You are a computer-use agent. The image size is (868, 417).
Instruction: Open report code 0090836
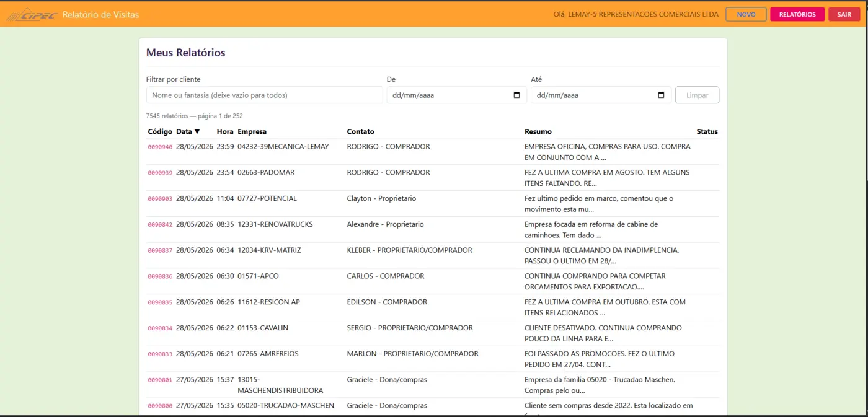click(160, 276)
